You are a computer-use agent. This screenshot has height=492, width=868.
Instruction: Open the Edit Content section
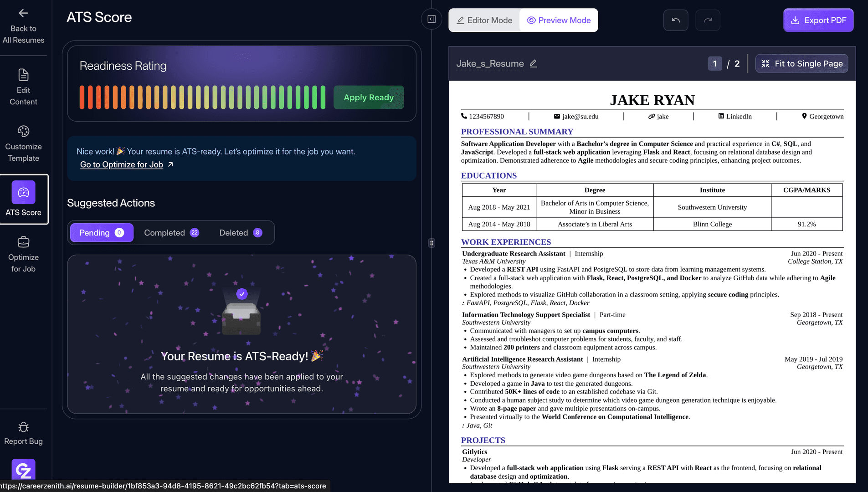[23, 87]
